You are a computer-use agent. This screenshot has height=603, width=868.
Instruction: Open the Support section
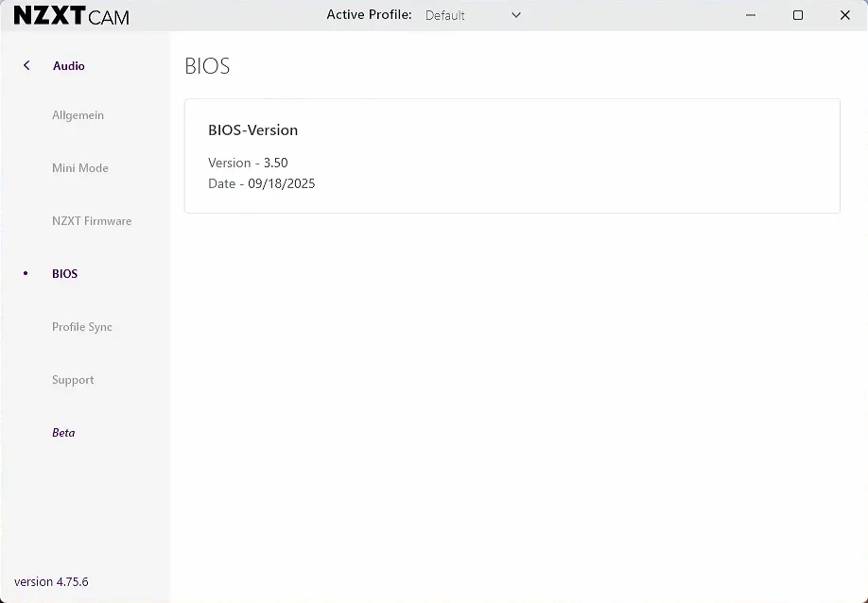click(x=73, y=380)
